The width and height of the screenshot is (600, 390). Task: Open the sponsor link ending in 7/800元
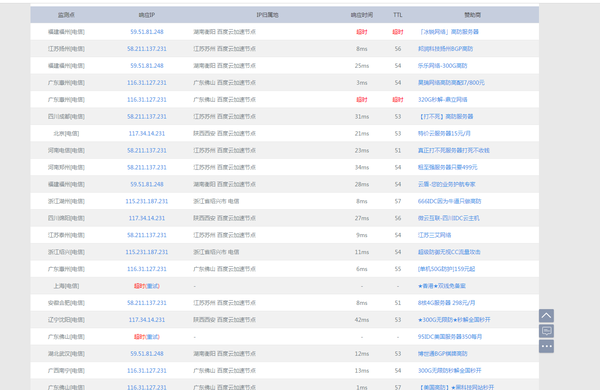(x=451, y=83)
